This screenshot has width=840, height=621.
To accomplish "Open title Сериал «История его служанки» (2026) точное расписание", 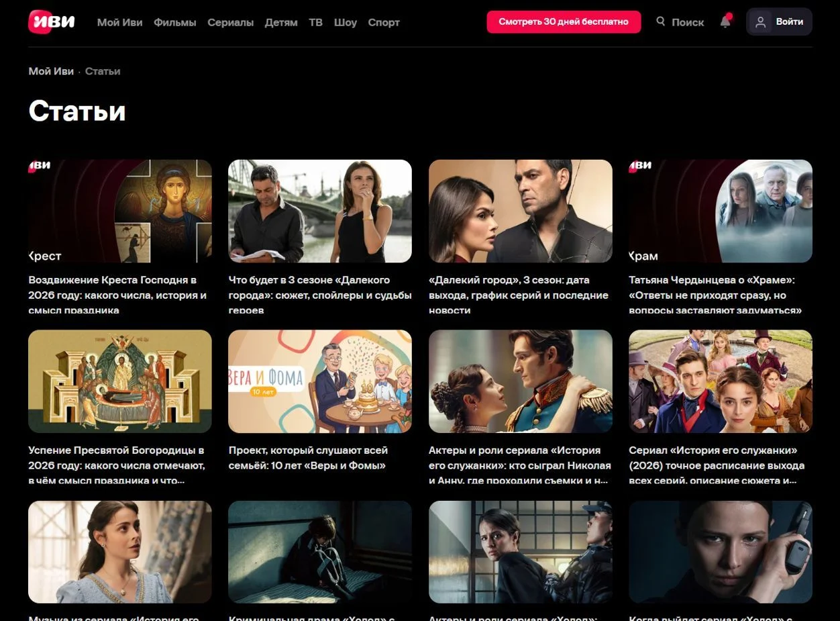I will 717,465.
